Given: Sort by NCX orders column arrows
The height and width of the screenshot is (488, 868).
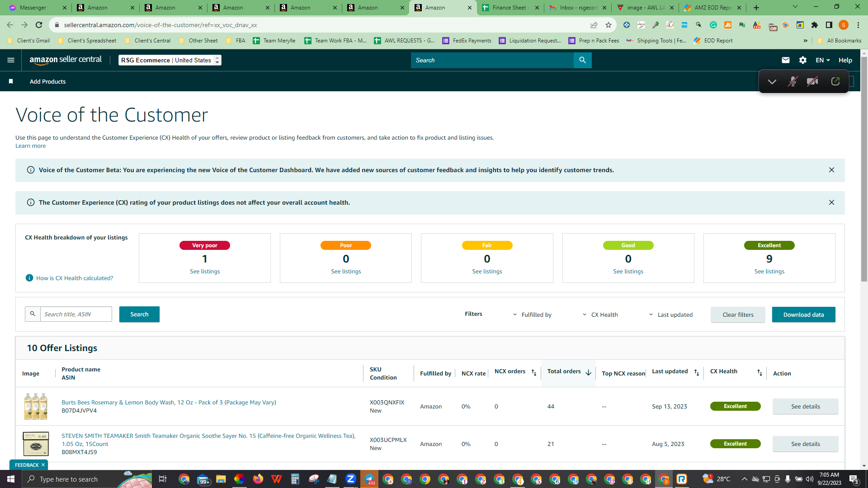Looking at the screenshot, I should (x=534, y=373).
